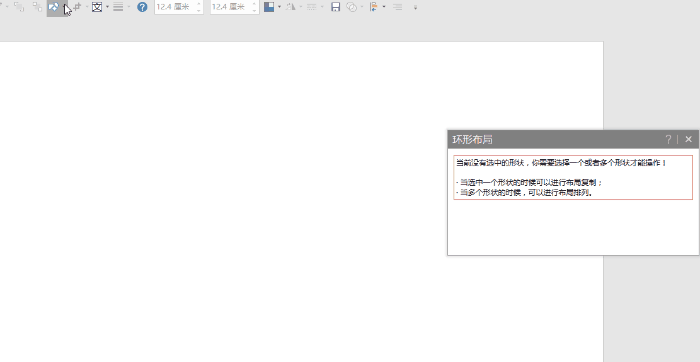The image size is (700, 362).
Task: Open dropdown beside horizontal lines icon
Action: pos(129,7)
